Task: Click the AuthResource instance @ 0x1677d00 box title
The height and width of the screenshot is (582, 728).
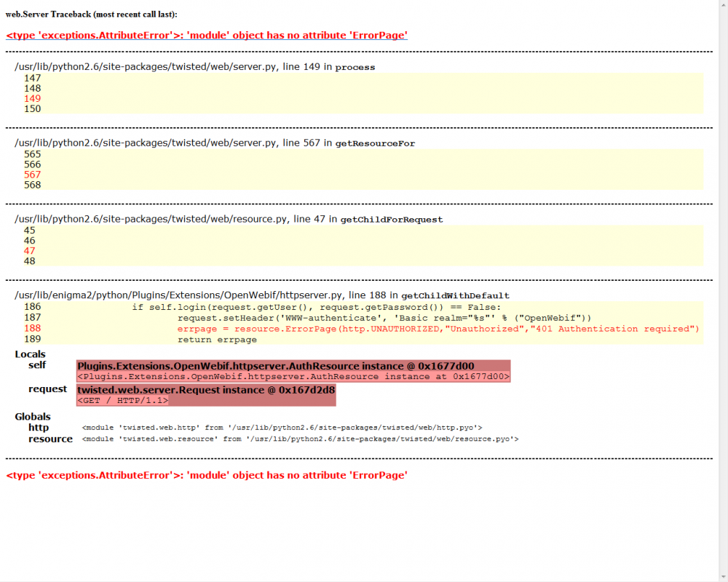Action: (x=276, y=366)
